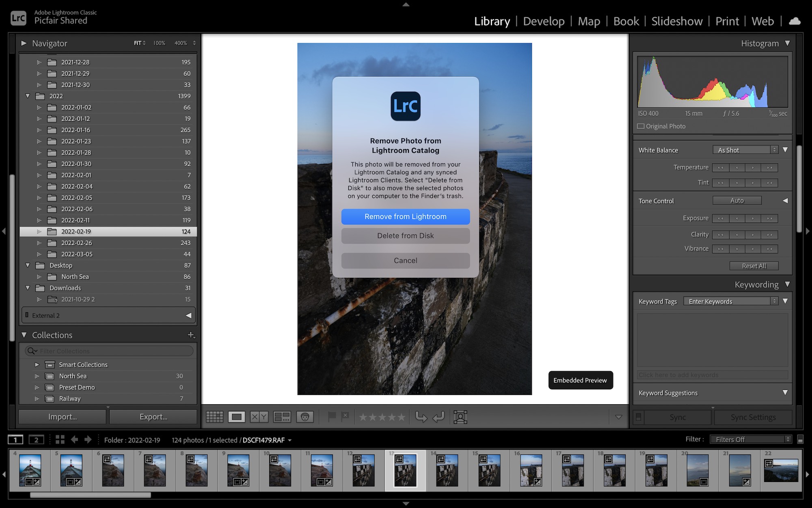Increase Exposure large step arrow

pyautogui.click(x=769, y=218)
